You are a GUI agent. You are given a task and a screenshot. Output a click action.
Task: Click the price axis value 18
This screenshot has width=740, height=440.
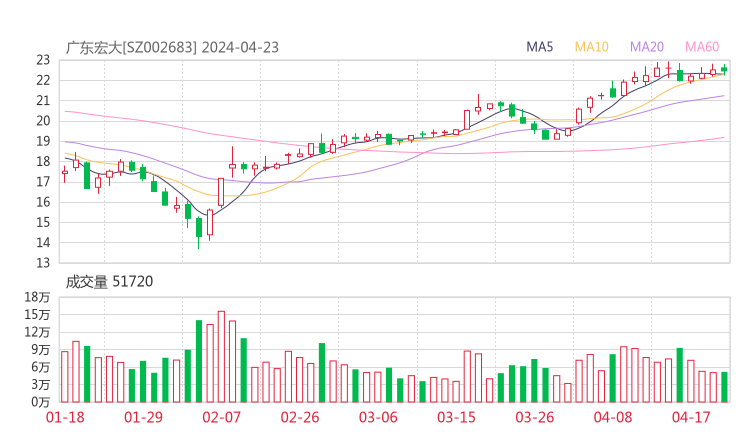43,161
